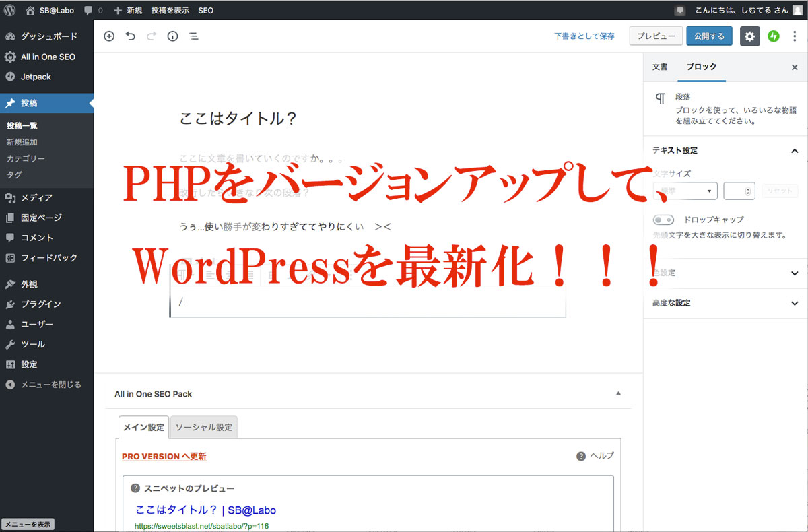Open カテゴリー submenu item
Image resolution: width=808 pixels, height=532 pixels.
click(26, 158)
